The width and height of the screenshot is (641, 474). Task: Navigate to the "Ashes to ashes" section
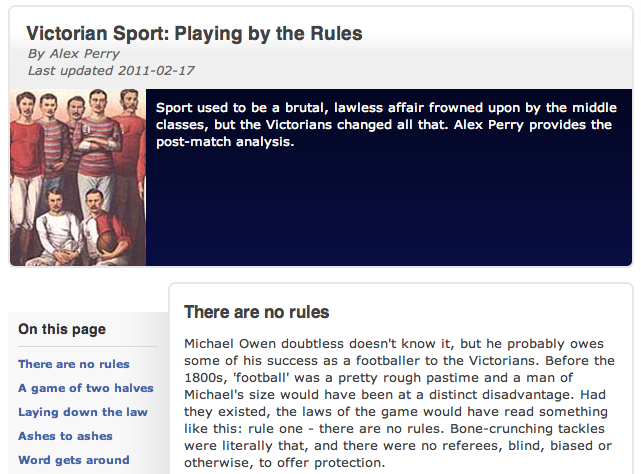tap(65, 436)
